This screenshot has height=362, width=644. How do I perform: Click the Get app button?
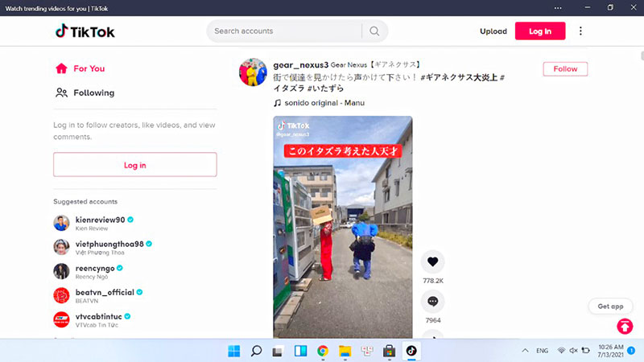pos(610,306)
